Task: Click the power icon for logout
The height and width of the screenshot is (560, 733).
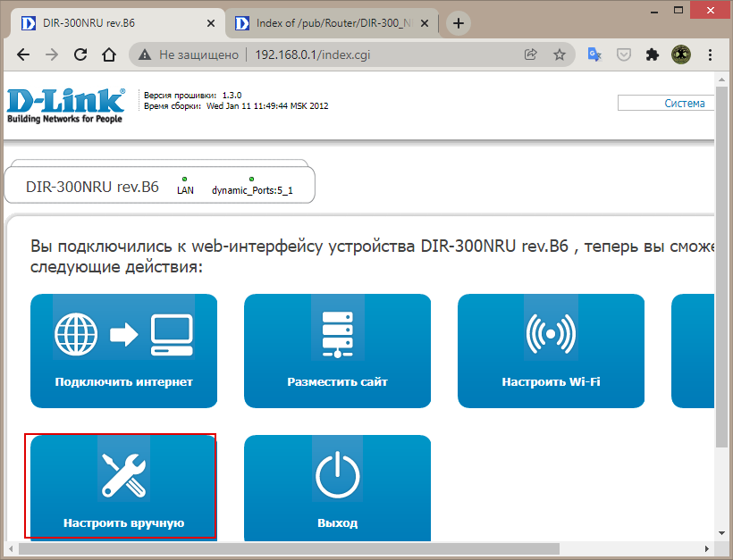Action: 338,475
